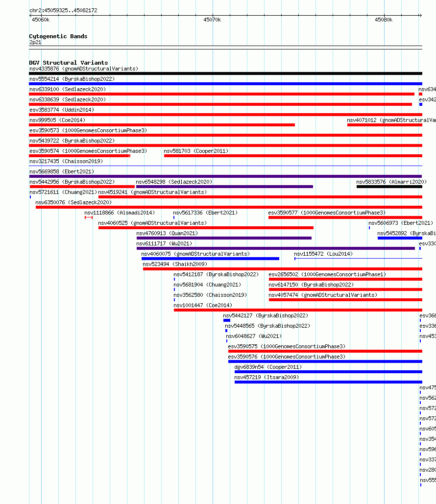The image size is (436, 504).
Task: Select nsv5442127 ByrskaBishop2022 label
Action: pos(266,315)
